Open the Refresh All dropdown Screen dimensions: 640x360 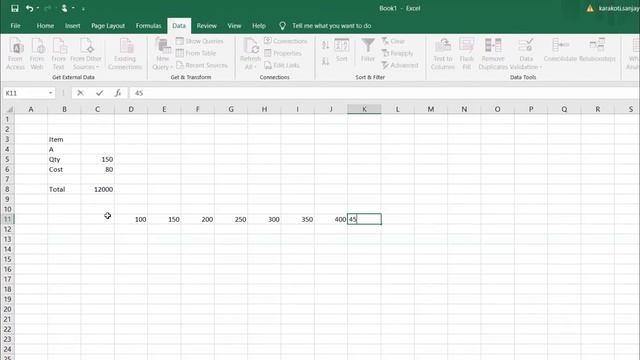[x=250, y=53]
